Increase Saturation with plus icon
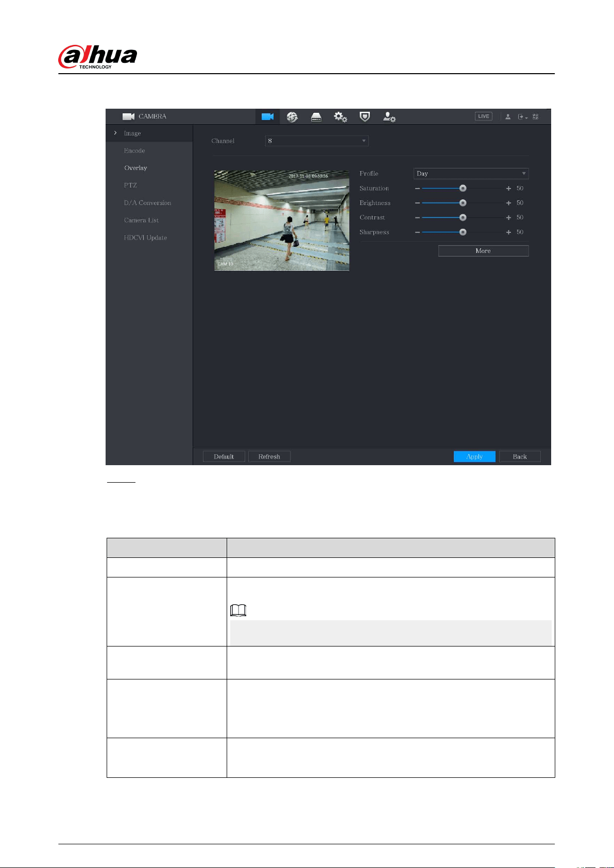The height and width of the screenshot is (868, 614). click(x=508, y=189)
